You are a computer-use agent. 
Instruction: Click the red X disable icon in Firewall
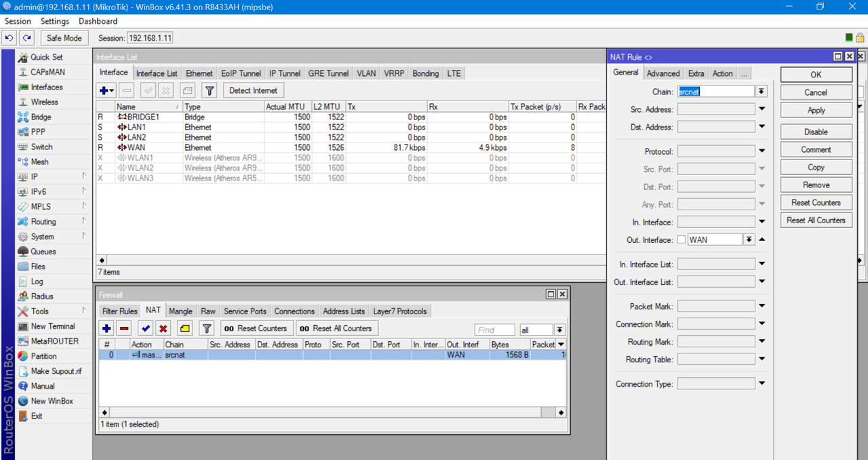coord(163,328)
